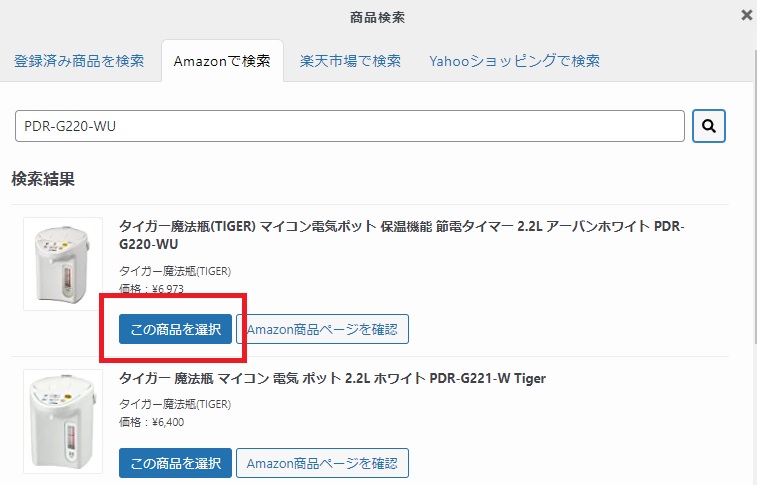Click the product title ending in アーバンホワイト PDR-G220-WU
This screenshot has width=757, height=485.
click(402, 235)
